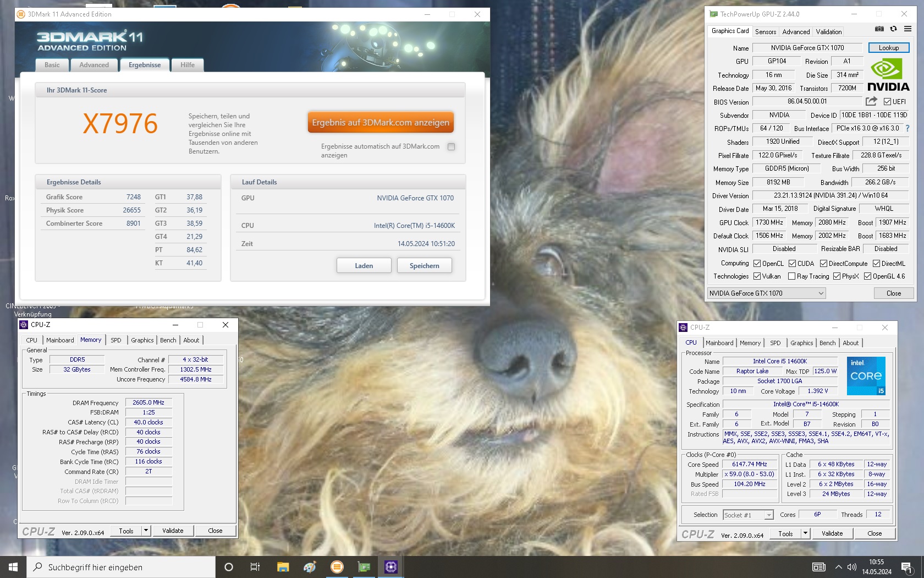The width and height of the screenshot is (924, 578).
Task: Click the Laden button
Action: point(364,265)
